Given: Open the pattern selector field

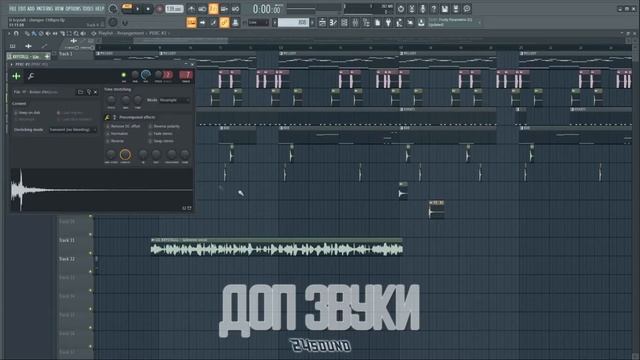Looking at the screenshot, I should [x=293, y=23].
